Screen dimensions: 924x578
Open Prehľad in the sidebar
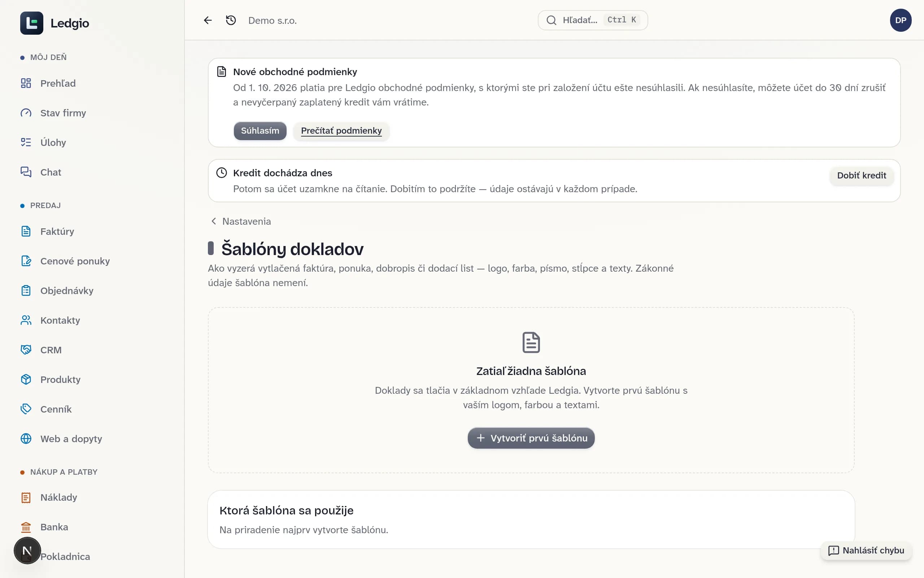92,83
